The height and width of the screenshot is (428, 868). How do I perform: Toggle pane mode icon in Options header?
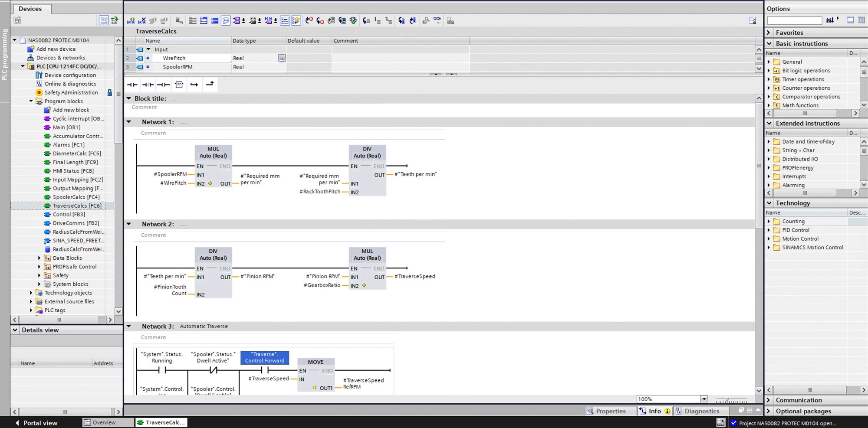click(x=850, y=20)
